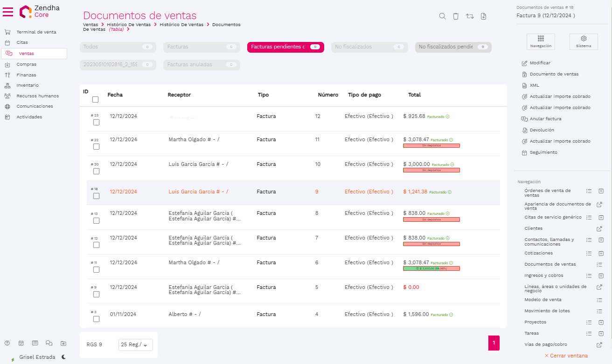Add new Cotizaciones with plus icon
Image resolution: width=612 pixels, height=364 pixels.
(x=601, y=253)
